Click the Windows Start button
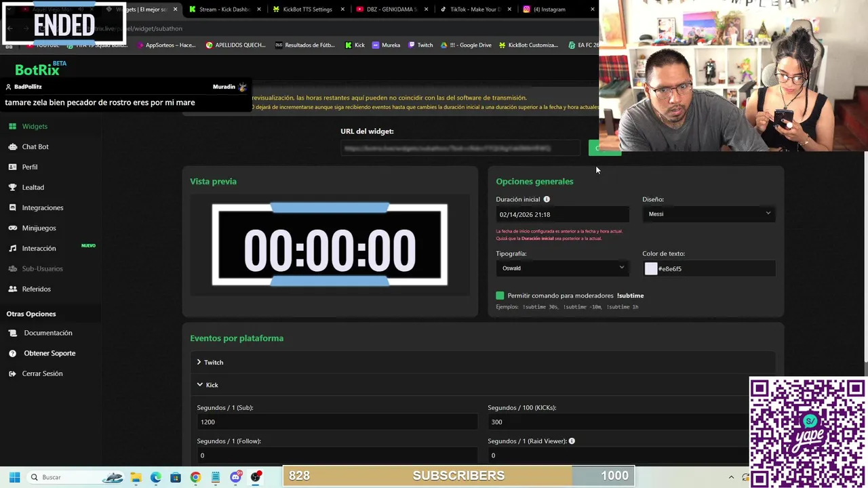Screen dimensions: 868x488 [14, 477]
